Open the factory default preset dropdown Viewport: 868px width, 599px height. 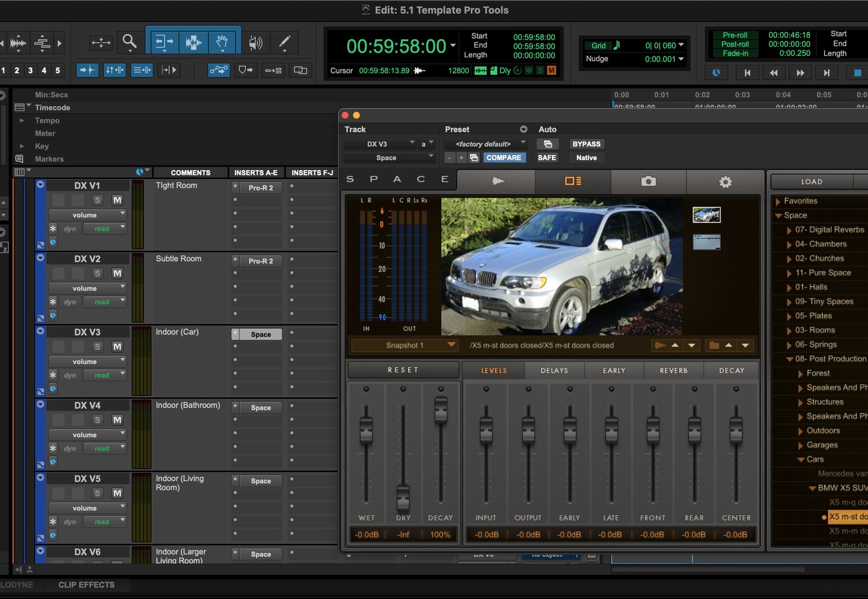(x=486, y=144)
